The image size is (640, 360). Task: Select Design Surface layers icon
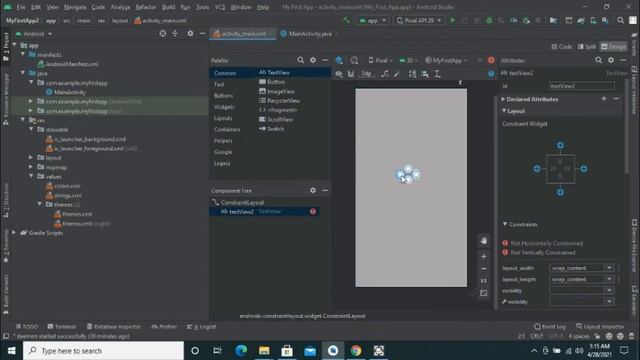tap(339, 60)
